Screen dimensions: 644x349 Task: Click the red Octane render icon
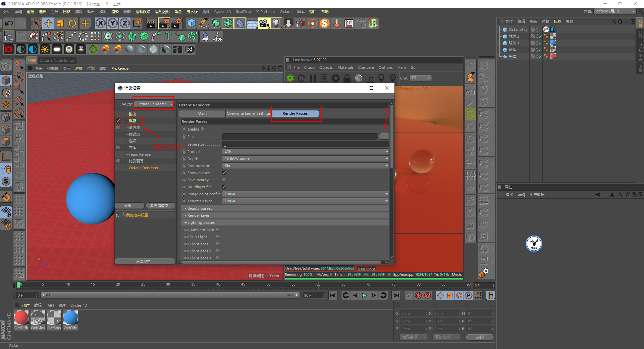9,49
